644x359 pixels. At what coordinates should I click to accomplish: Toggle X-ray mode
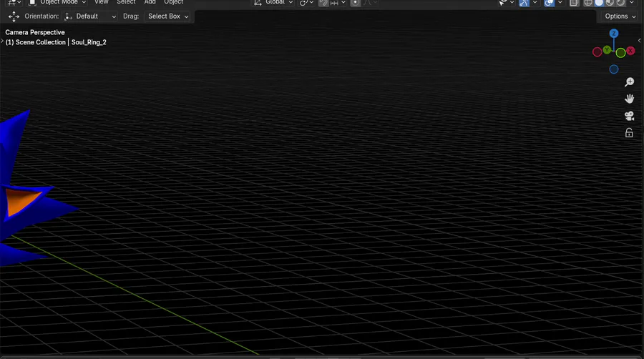(574, 2)
